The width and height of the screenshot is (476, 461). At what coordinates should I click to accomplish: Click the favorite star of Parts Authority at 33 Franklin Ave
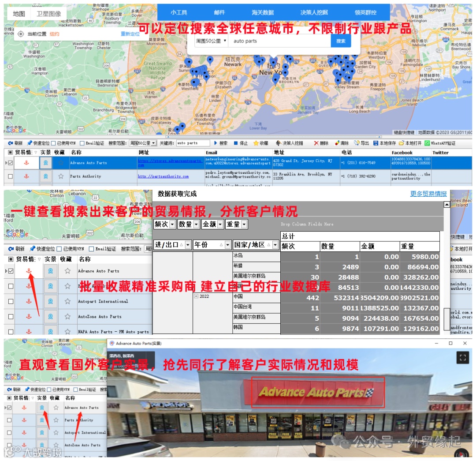(x=61, y=176)
